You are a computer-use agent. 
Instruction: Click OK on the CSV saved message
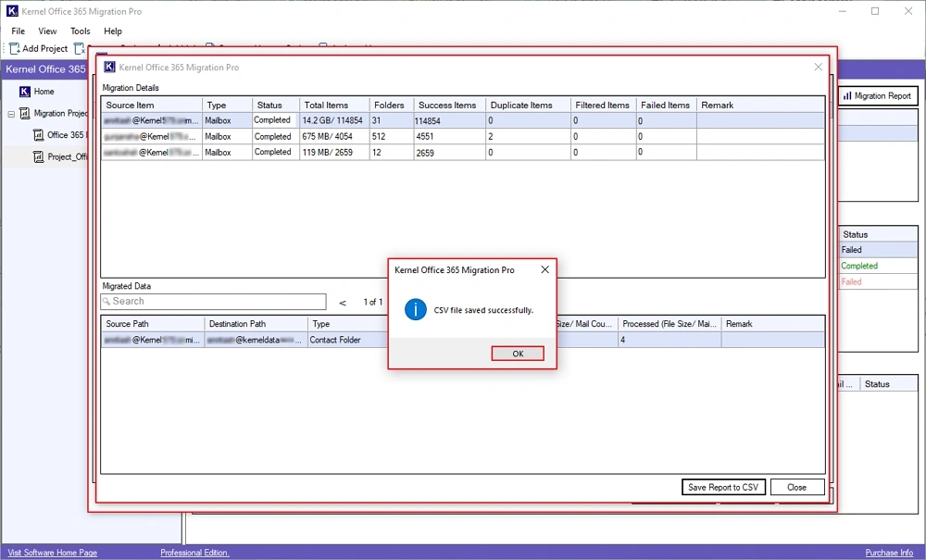(517, 353)
